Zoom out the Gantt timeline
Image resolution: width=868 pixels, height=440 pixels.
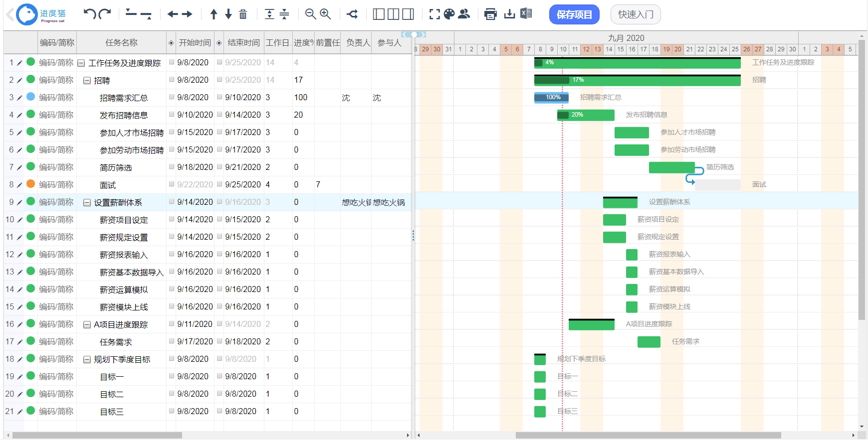pos(310,14)
